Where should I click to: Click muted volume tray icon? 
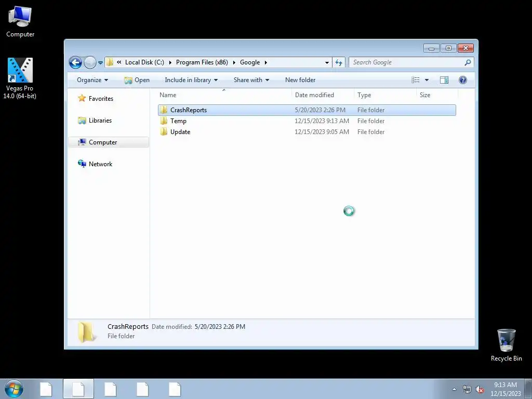480,390
